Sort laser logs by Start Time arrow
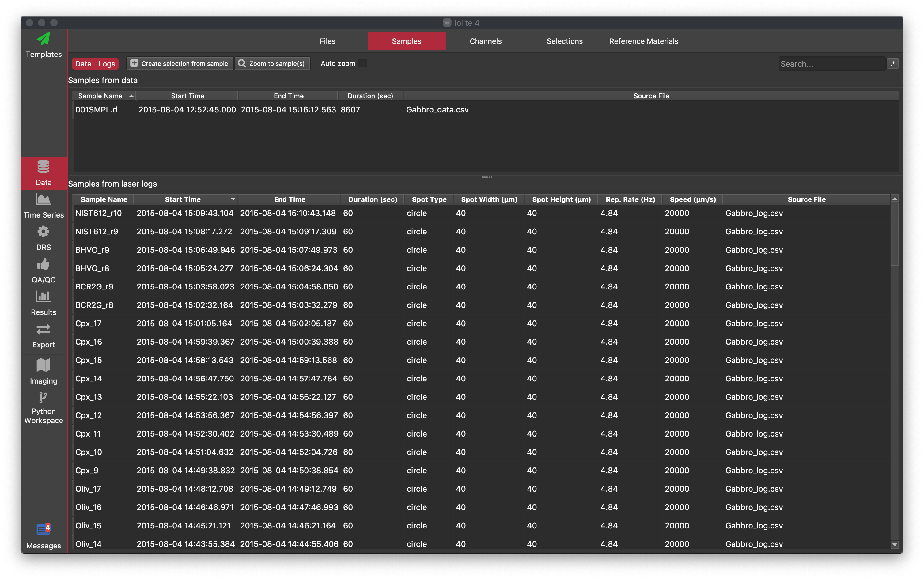924x579 pixels. tap(233, 199)
